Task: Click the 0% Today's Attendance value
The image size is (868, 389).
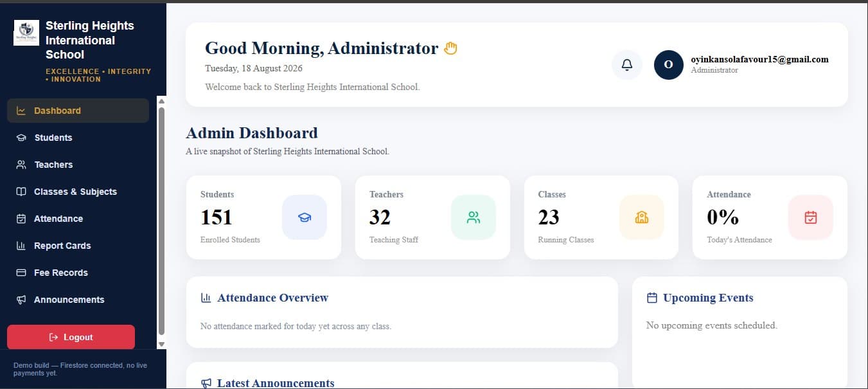Action: [x=723, y=217]
